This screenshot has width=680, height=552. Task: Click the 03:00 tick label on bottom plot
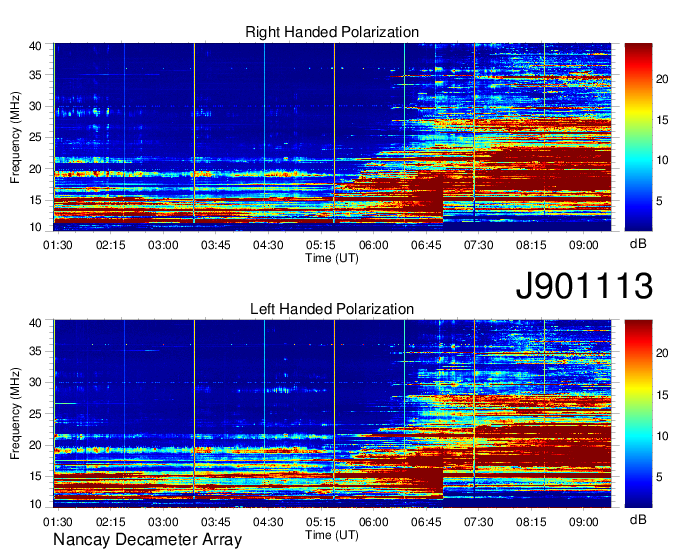pos(163,522)
